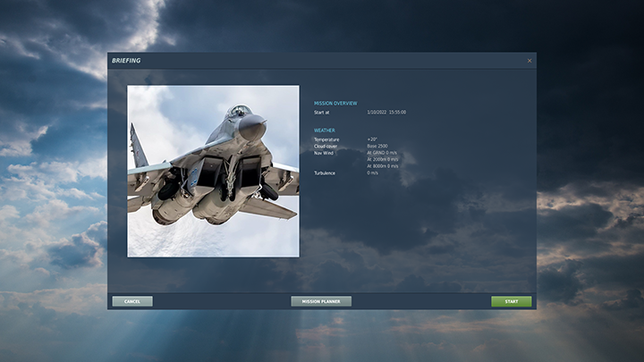
Task: Select the Turbulence 0 m/s value
Action: tap(373, 173)
